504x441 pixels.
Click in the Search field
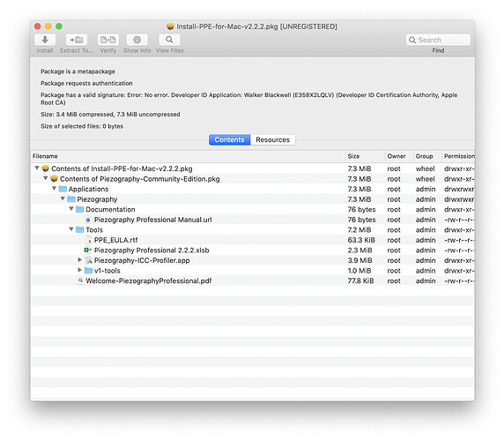[438, 40]
